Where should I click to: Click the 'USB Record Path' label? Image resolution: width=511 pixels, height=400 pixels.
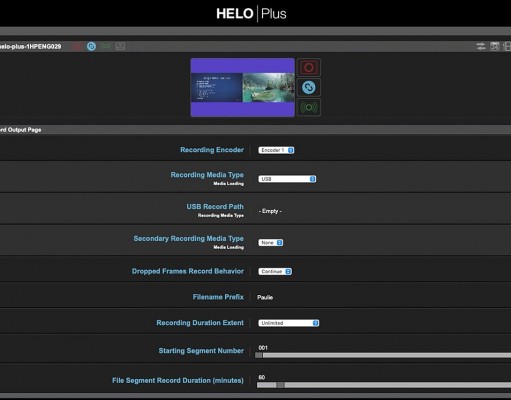coord(215,207)
